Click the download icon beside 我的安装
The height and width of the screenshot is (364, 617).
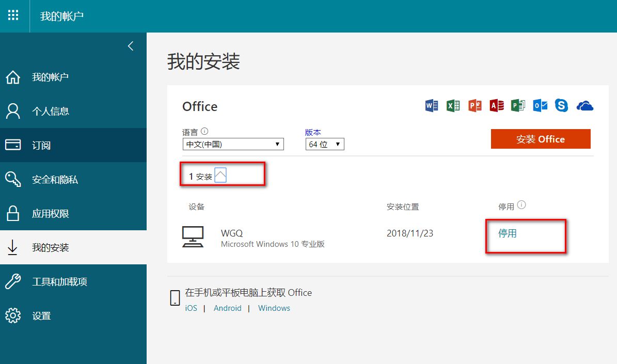(x=12, y=247)
